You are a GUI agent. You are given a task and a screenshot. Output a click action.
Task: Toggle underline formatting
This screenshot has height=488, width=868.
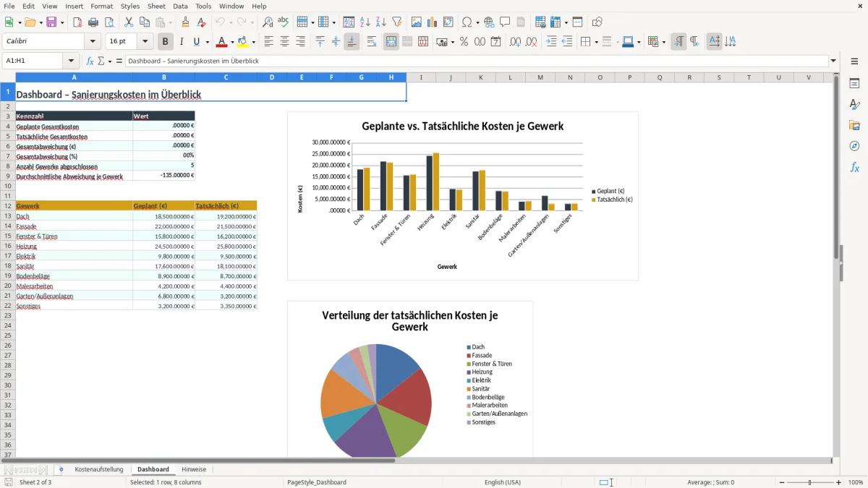coord(196,42)
